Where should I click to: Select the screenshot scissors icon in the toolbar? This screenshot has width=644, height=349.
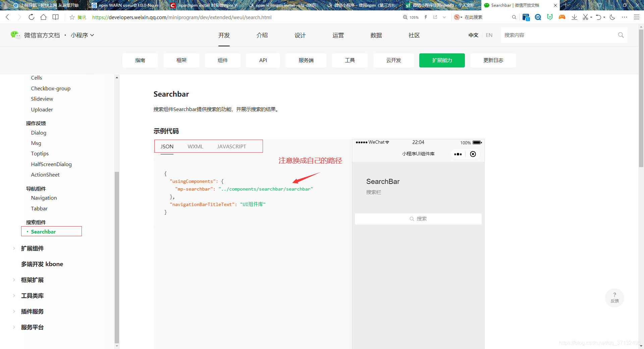(x=586, y=17)
